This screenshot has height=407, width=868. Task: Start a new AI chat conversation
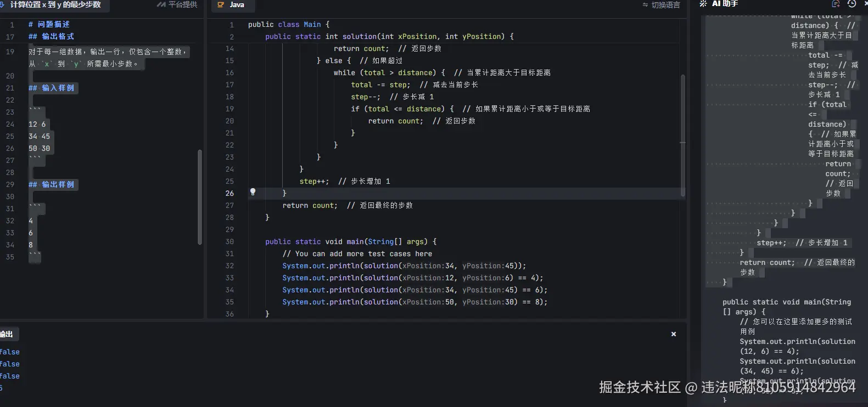836,4
